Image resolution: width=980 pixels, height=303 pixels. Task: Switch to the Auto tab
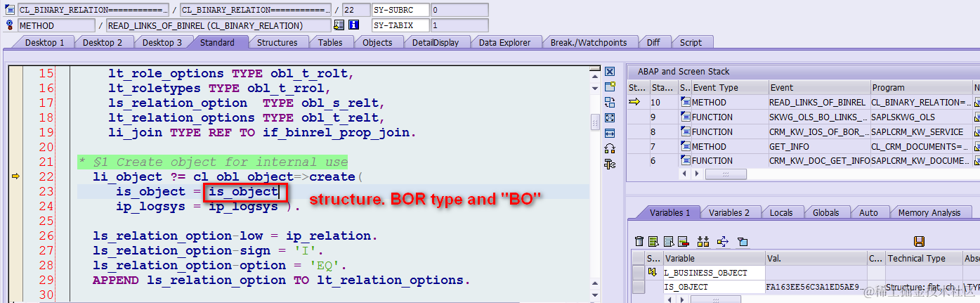[x=869, y=212]
